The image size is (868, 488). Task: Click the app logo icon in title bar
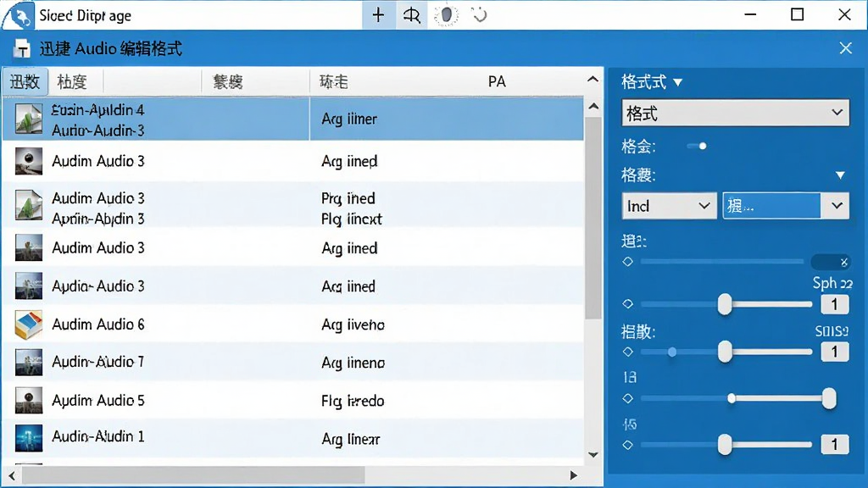(x=19, y=15)
